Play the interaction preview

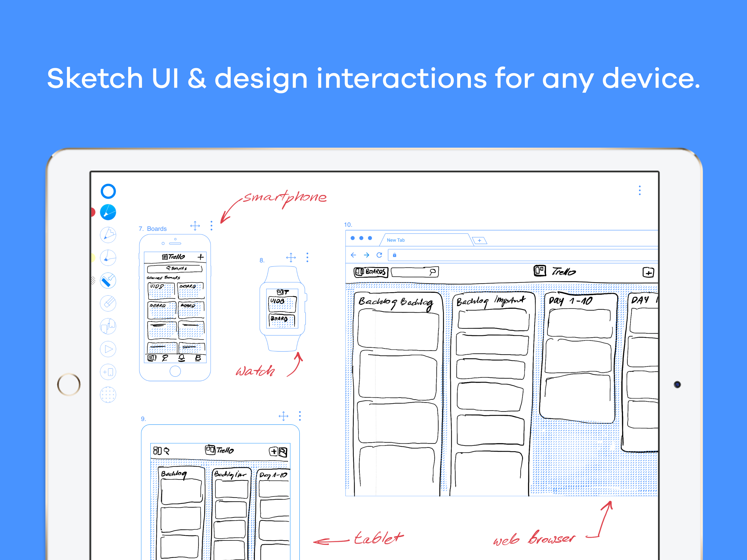pyautogui.click(x=108, y=349)
